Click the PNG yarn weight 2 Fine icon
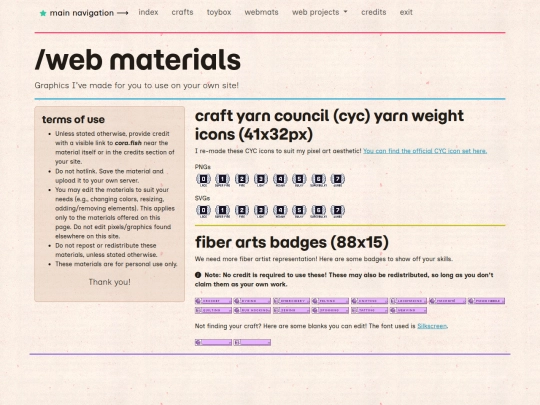The width and height of the screenshot is (540, 405). 242,180
